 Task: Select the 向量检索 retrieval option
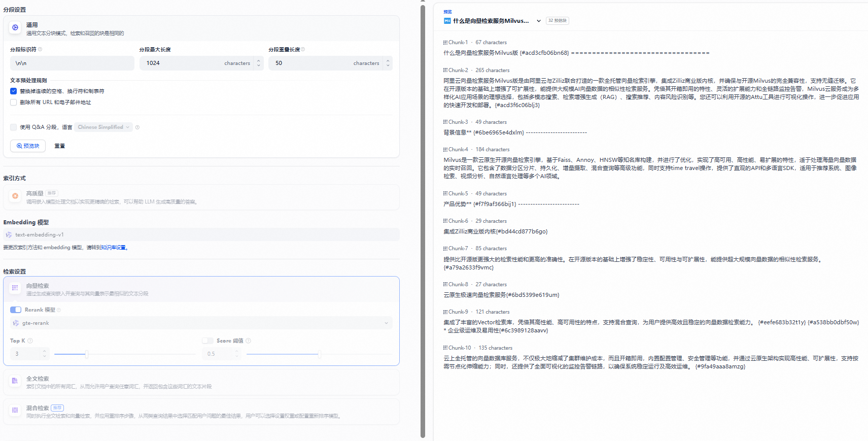click(x=201, y=289)
